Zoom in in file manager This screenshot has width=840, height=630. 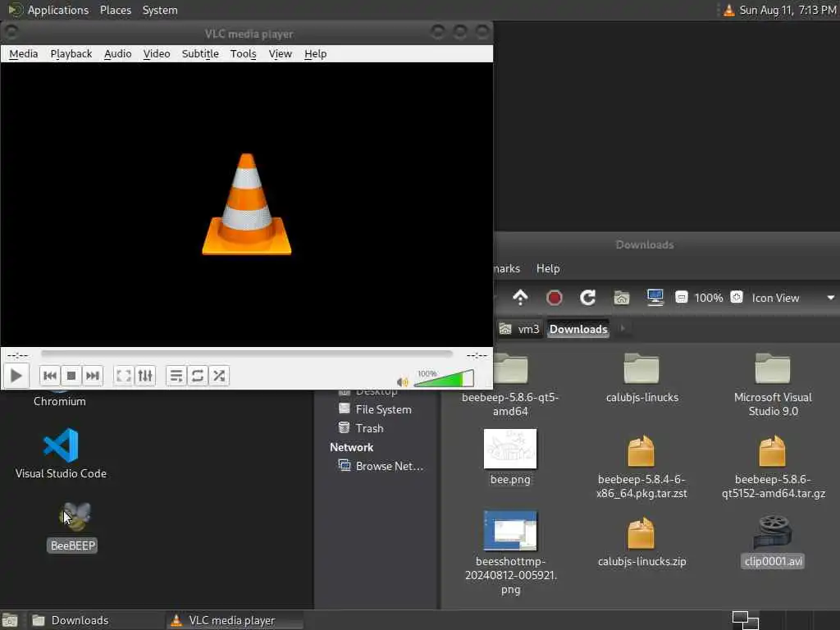tap(737, 297)
